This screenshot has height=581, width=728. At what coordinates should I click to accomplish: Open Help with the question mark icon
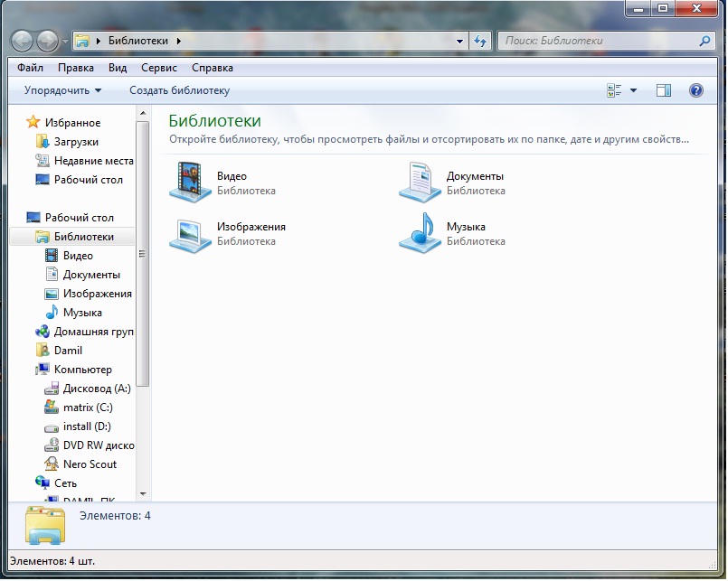coord(696,90)
